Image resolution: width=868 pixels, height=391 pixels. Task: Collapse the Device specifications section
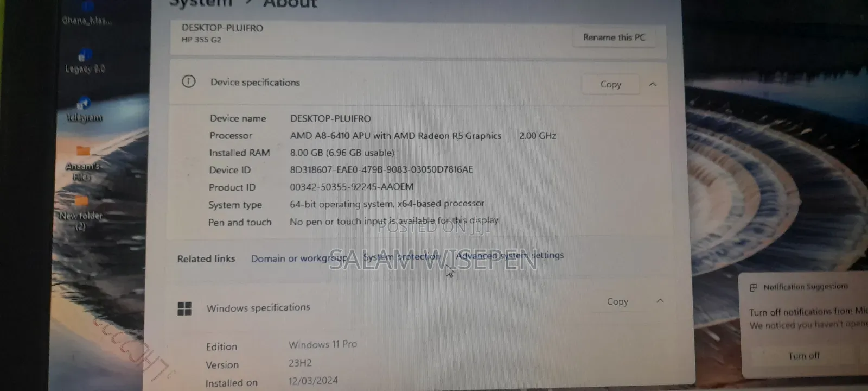click(x=653, y=84)
